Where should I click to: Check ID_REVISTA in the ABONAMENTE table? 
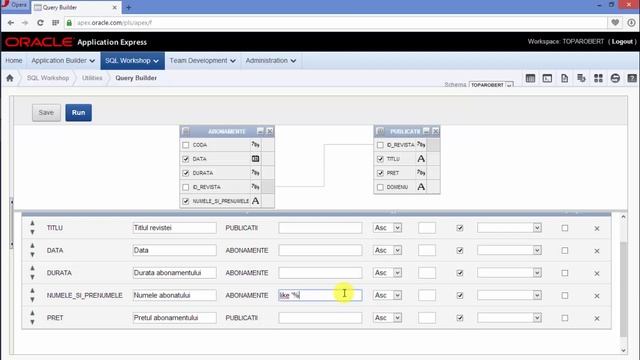tap(186, 187)
